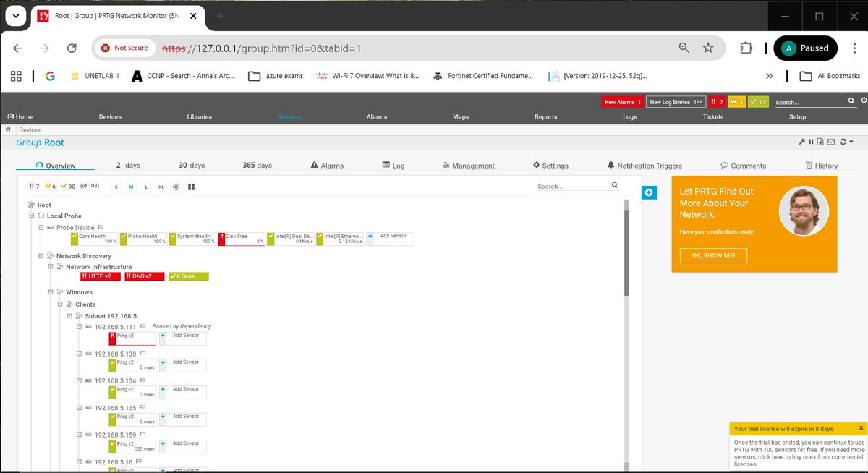The height and width of the screenshot is (473, 868).
Task: Select size L view toggle
Action: click(146, 187)
